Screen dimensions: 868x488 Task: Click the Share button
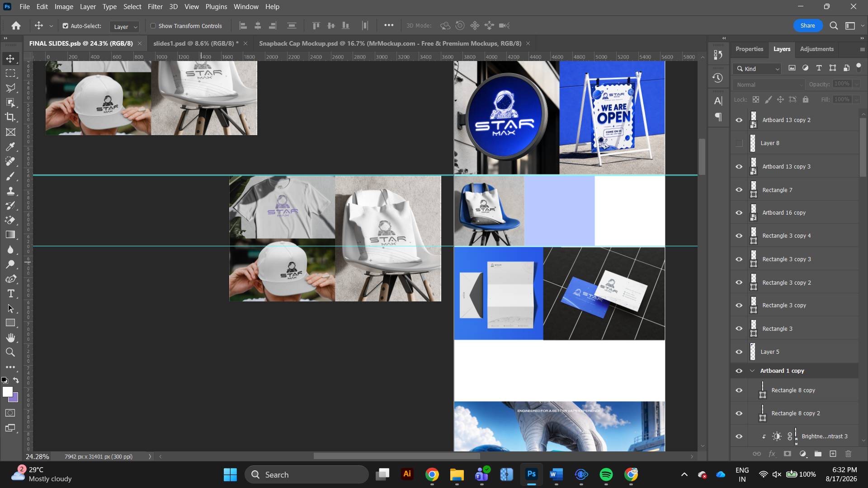[807, 26]
